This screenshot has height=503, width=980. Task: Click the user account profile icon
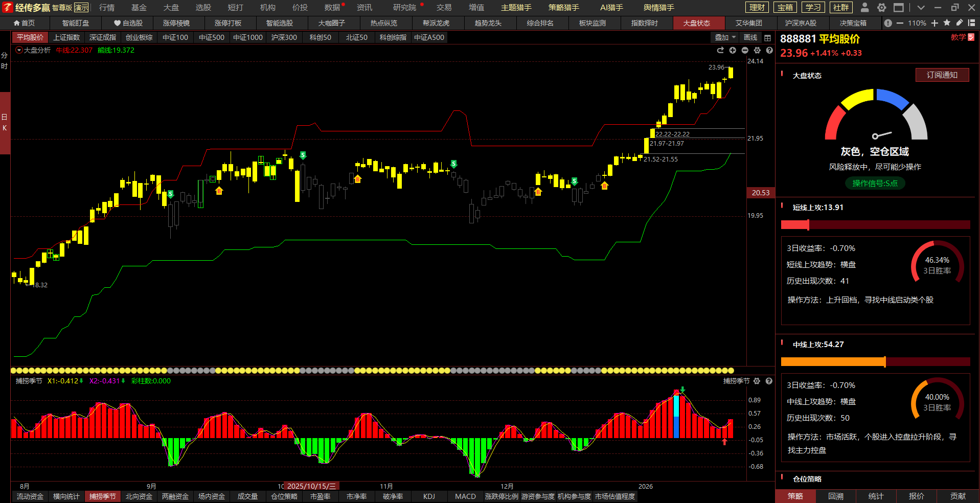[864, 8]
